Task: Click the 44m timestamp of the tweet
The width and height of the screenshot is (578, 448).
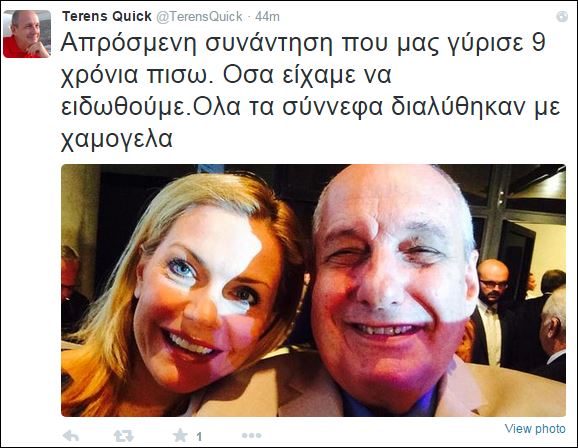Action: click(267, 17)
